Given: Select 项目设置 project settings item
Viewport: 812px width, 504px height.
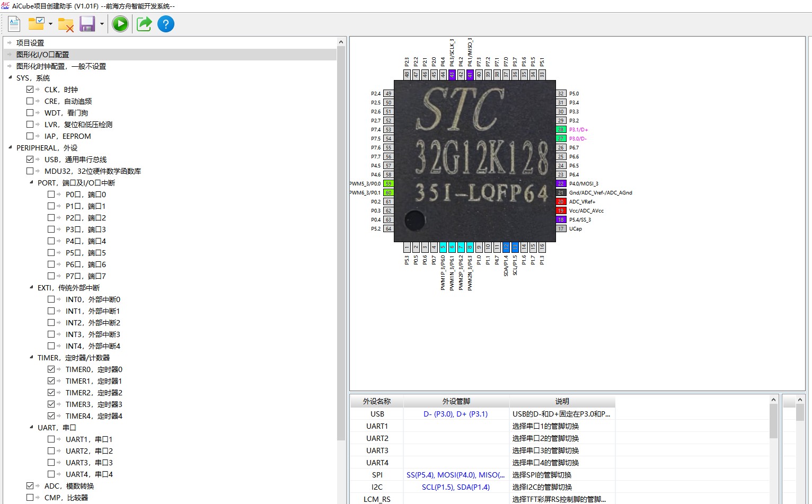Looking at the screenshot, I should [30, 43].
